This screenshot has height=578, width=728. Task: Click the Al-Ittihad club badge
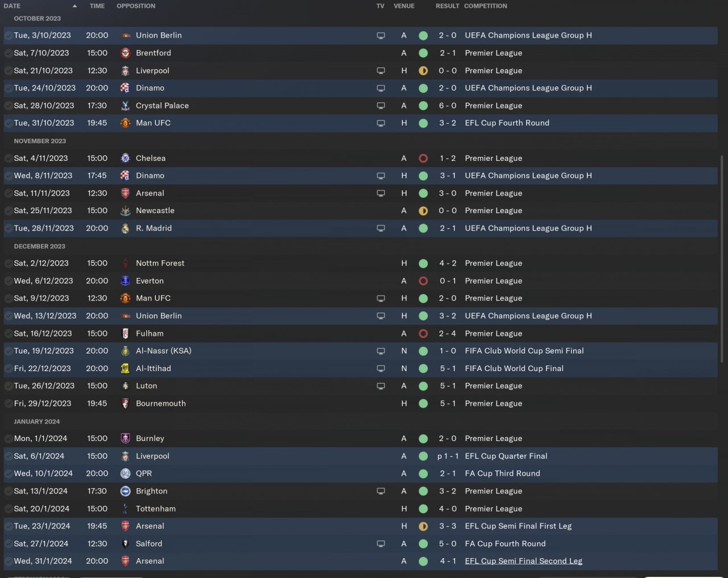125,369
